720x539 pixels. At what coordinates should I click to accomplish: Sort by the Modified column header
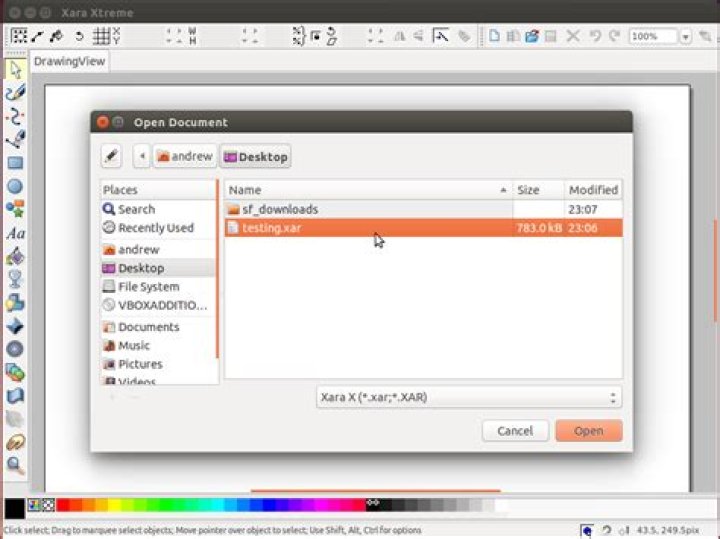pos(593,190)
